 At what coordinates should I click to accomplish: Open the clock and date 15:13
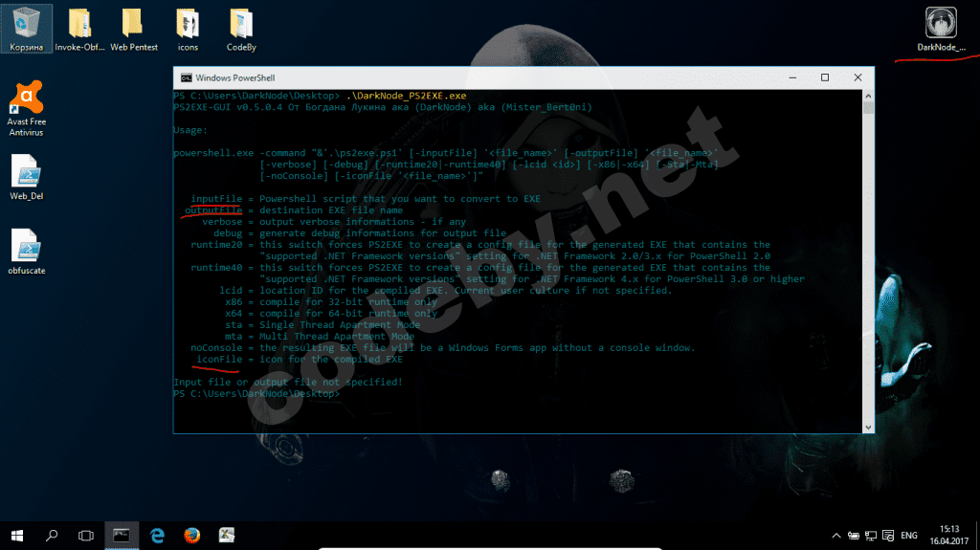tap(948, 536)
